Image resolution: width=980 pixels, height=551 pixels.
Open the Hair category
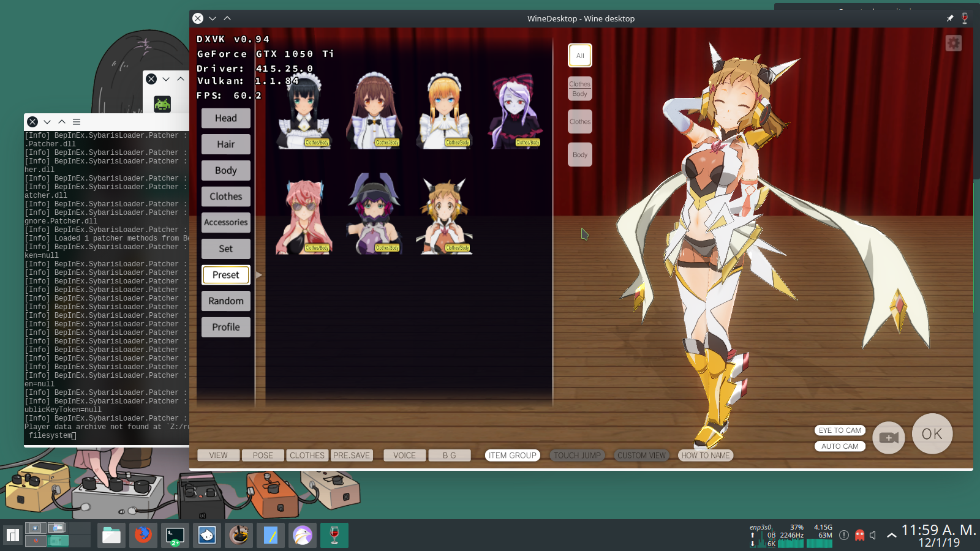[226, 144]
